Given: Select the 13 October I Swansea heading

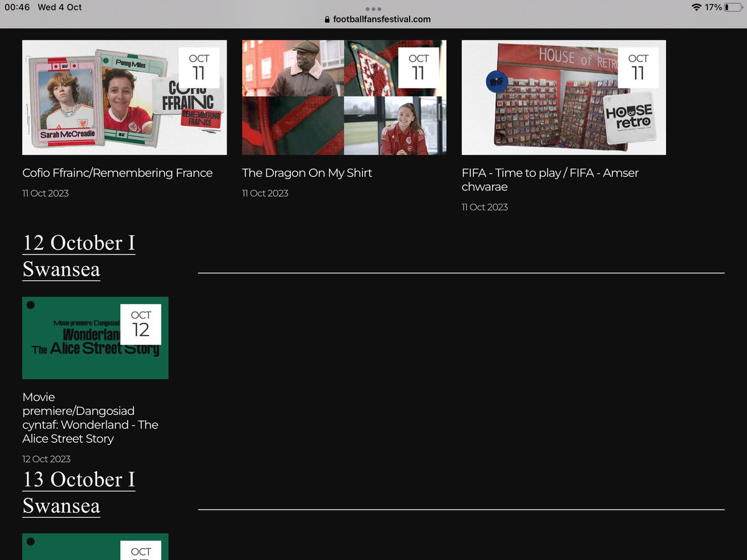Looking at the screenshot, I should [x=79, y=493].
